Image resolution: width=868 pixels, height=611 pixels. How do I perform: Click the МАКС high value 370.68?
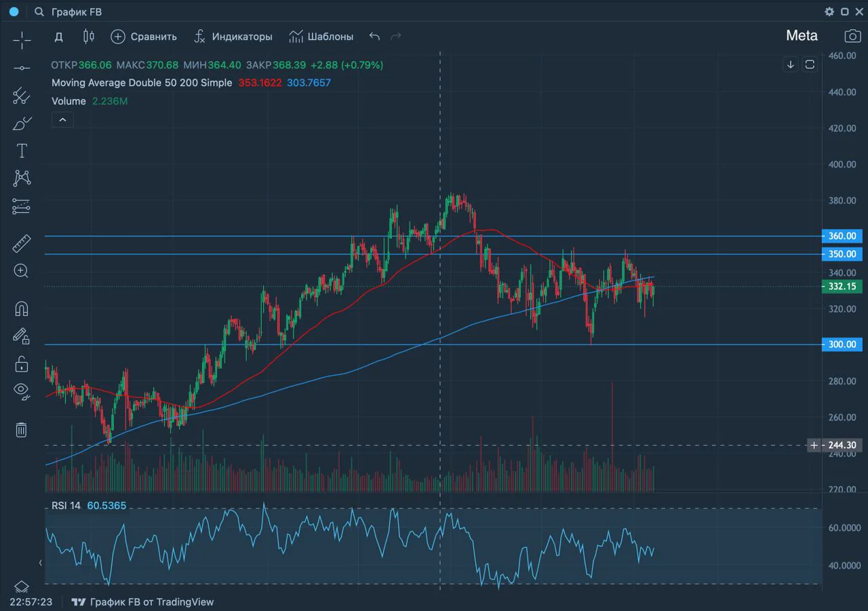(x=163, y=65)
